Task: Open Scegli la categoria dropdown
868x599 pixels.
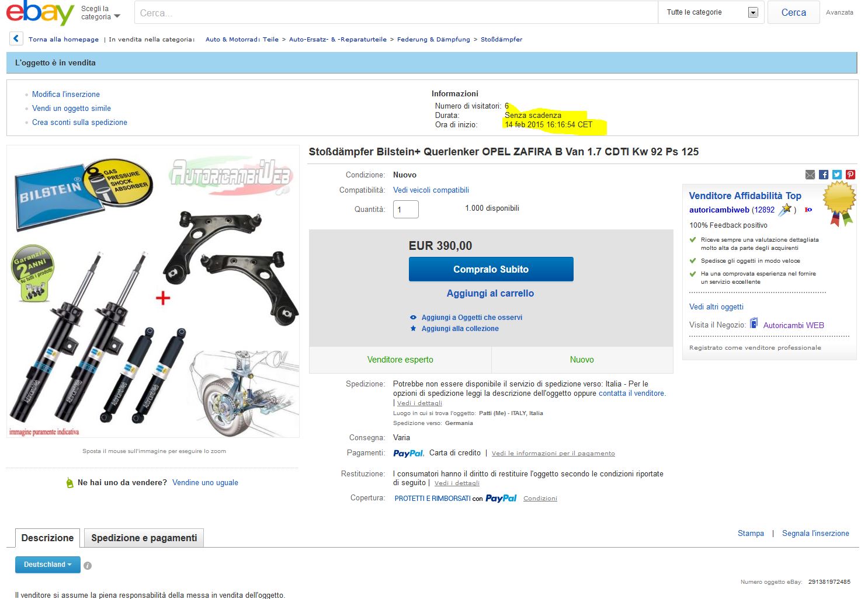Action: [x=100, y=13]
